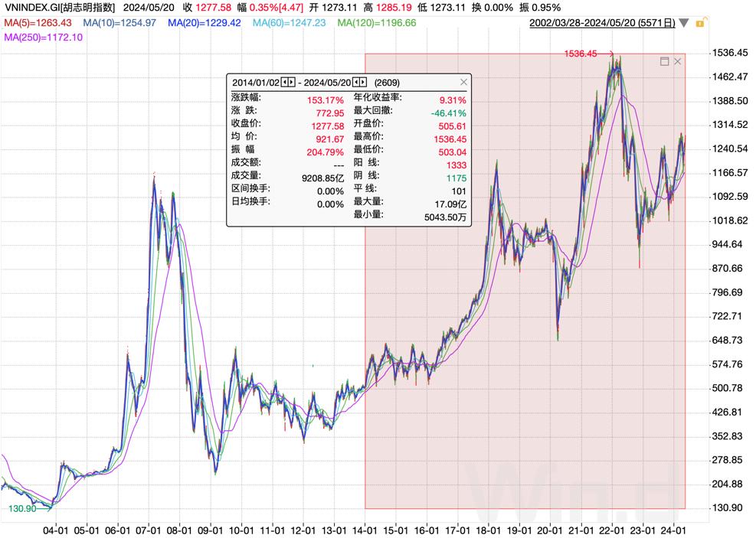The image size is (756, 538).
Task: Click the -46.41% 最大回撤 value
Action: coord(448,113)
